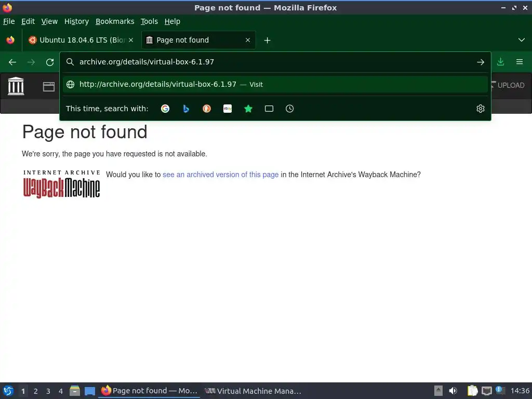Open the Firefox application menu
Screen dimensions: 532x399
(x=520, y=62)
